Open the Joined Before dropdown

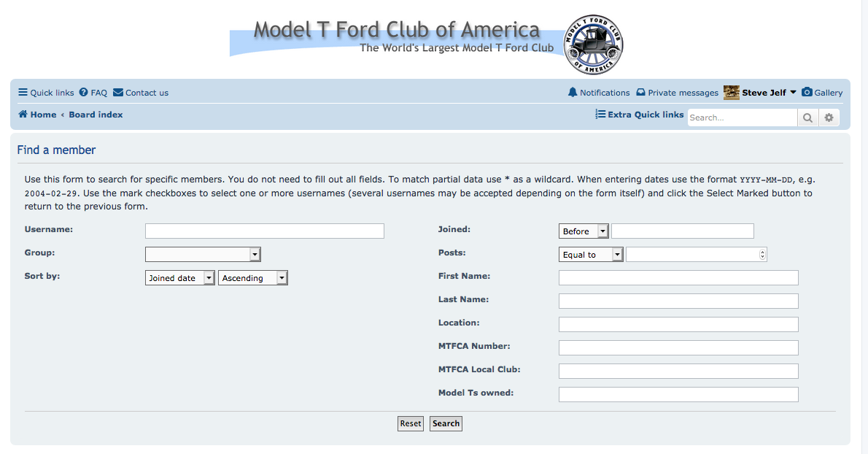tap(583, 231)
